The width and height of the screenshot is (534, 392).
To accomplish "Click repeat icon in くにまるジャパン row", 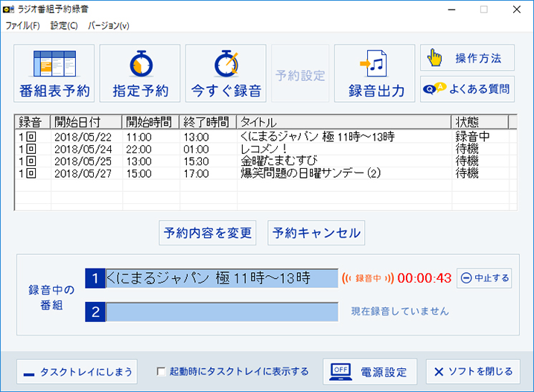I will 31,137.
